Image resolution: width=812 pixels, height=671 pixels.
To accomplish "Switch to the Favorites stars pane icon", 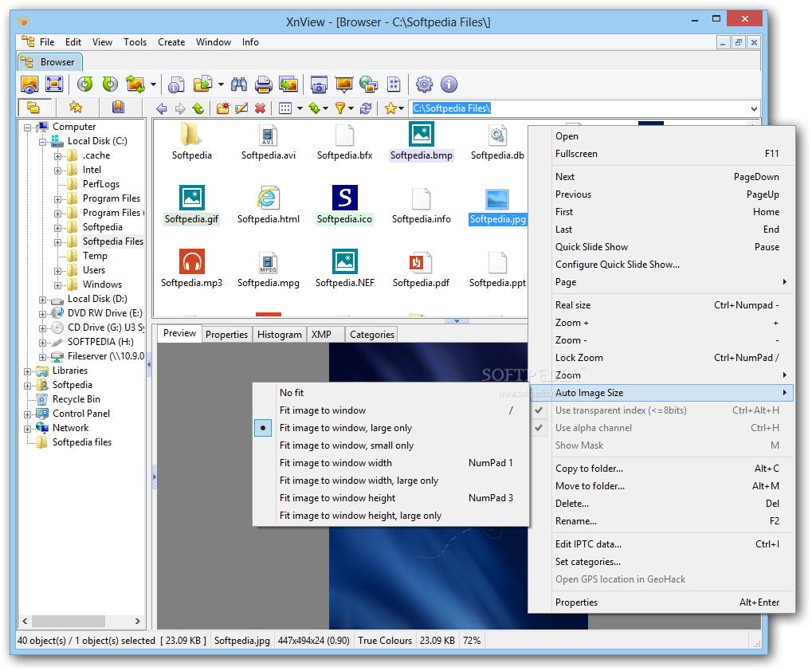I will 76,108.
